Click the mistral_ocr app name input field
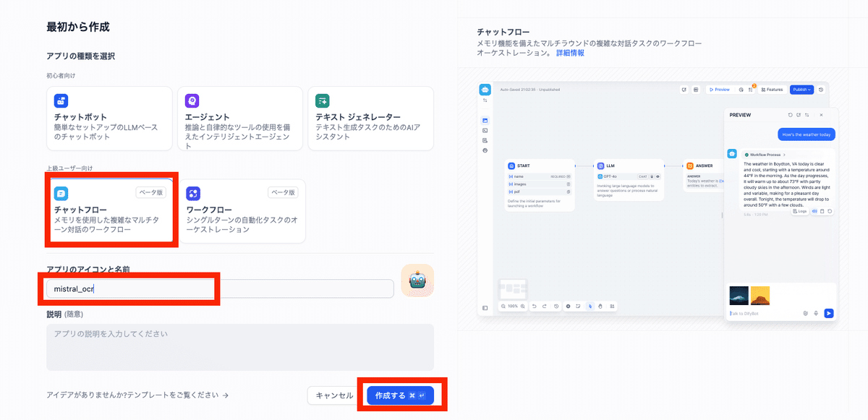The height and width of the screenshot is (420, 868). (129, 288)
